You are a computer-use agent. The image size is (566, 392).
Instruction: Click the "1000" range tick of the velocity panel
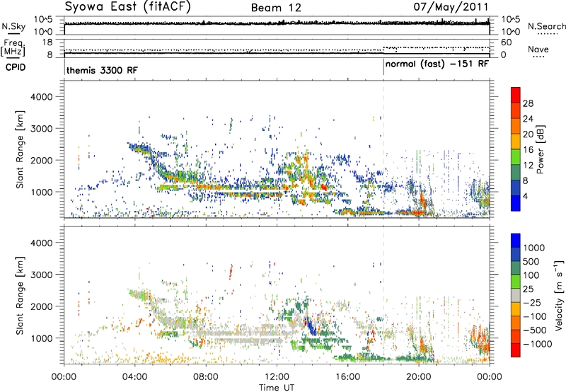pos(42,338)
